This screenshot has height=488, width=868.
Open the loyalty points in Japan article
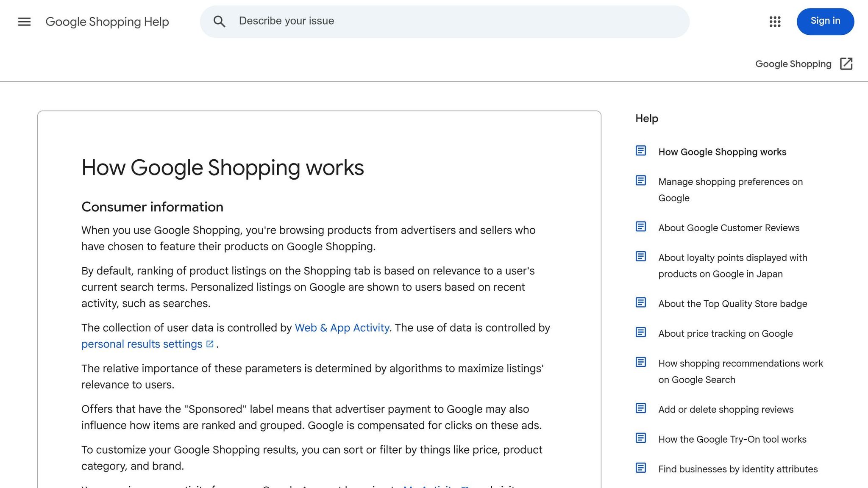732,266
